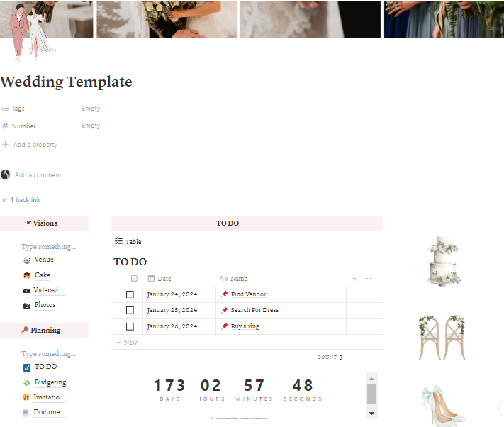Click the COUNT 3 summary
Viewport: 504px width, 427px height.
pyautogui.click(x=330, y=357)
